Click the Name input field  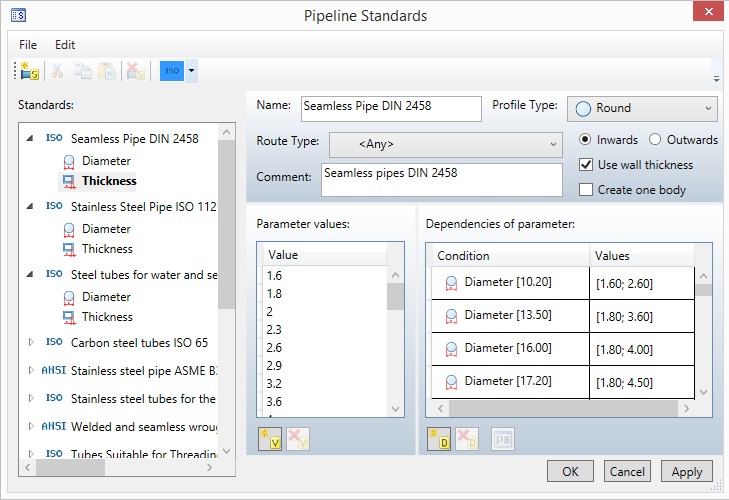[x=391, y=108]
